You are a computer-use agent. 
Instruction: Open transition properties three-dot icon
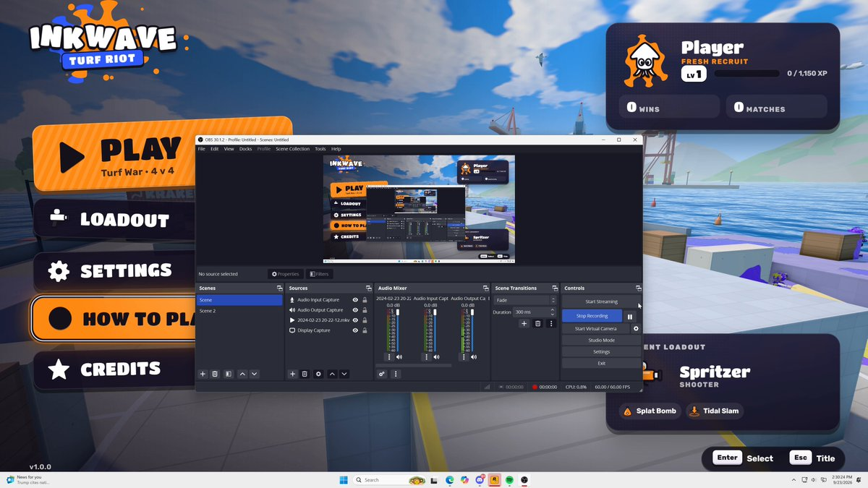pos(551,323)
